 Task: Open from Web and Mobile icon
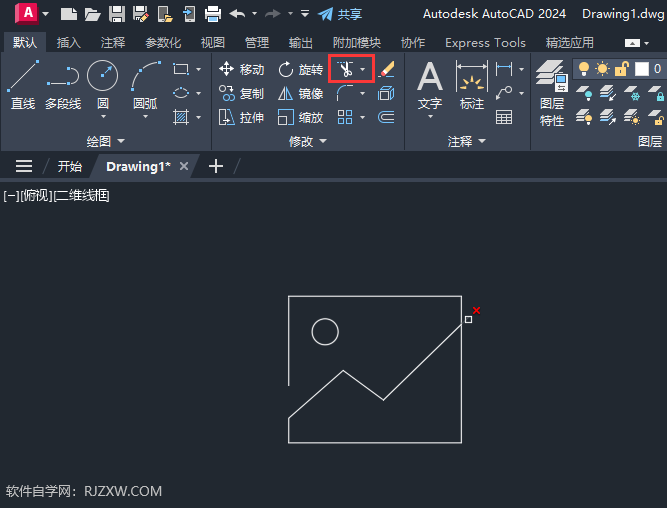(x=165, y=14)
